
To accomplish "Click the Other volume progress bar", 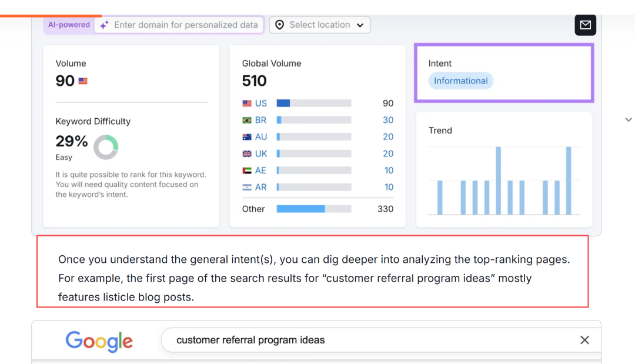I will 314,209.
